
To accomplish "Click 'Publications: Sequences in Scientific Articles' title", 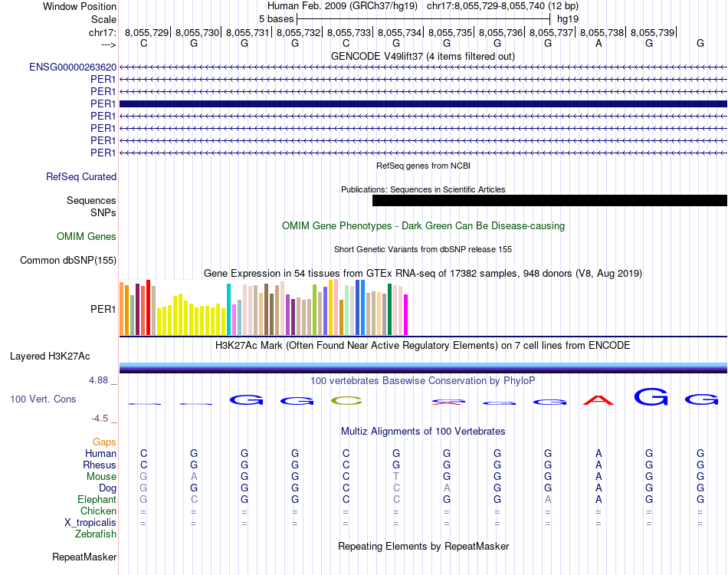I will 423,189.
